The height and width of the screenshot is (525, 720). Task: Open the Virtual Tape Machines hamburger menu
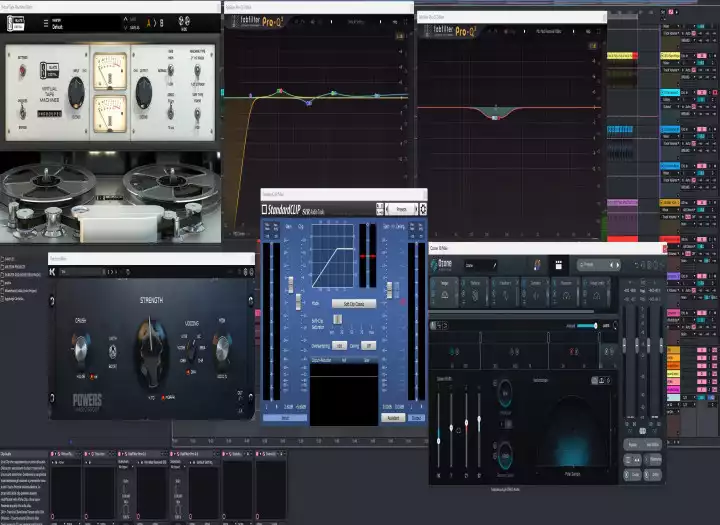45,23
